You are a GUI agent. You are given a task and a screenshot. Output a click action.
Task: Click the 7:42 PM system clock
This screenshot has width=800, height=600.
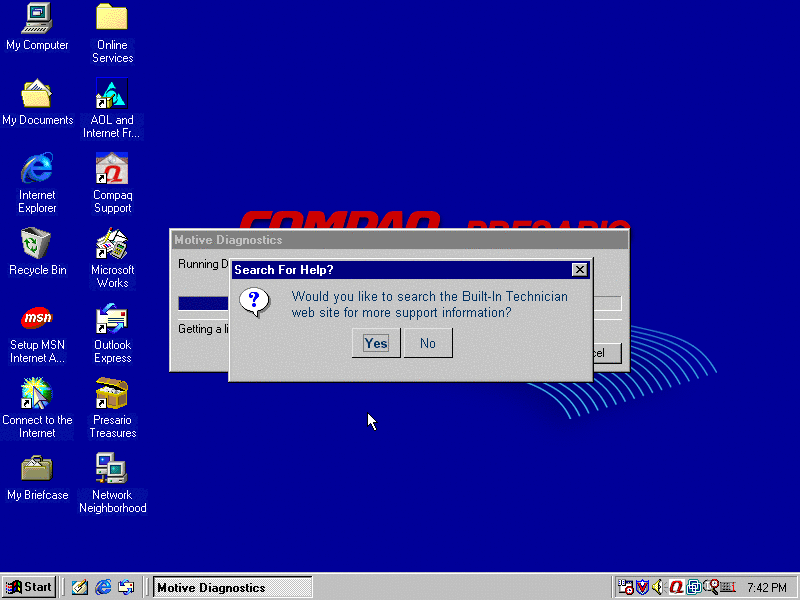pyautogui.click(x=767, y=588)
